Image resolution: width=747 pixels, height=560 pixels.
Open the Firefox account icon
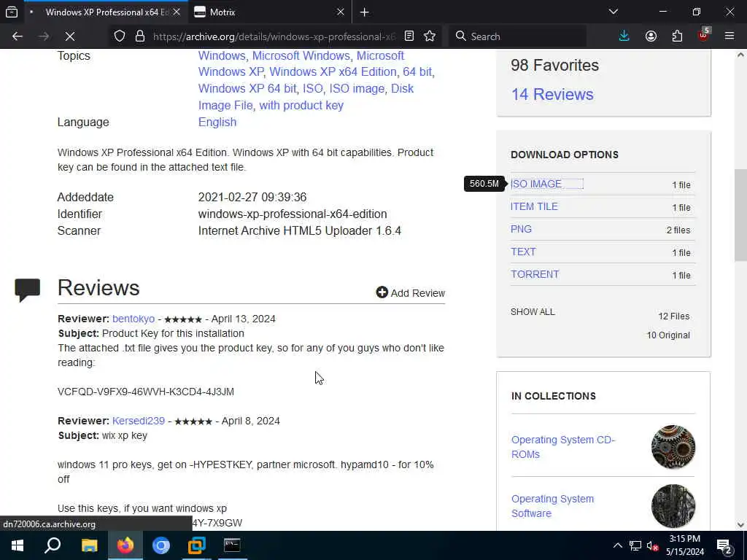pyautogui.click(x=651, y=36)
